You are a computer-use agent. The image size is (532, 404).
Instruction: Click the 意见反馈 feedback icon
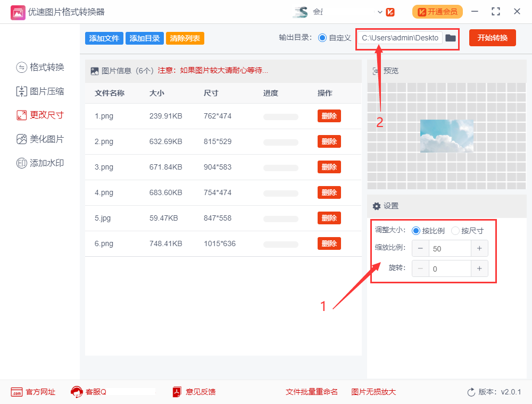(189, 392)
